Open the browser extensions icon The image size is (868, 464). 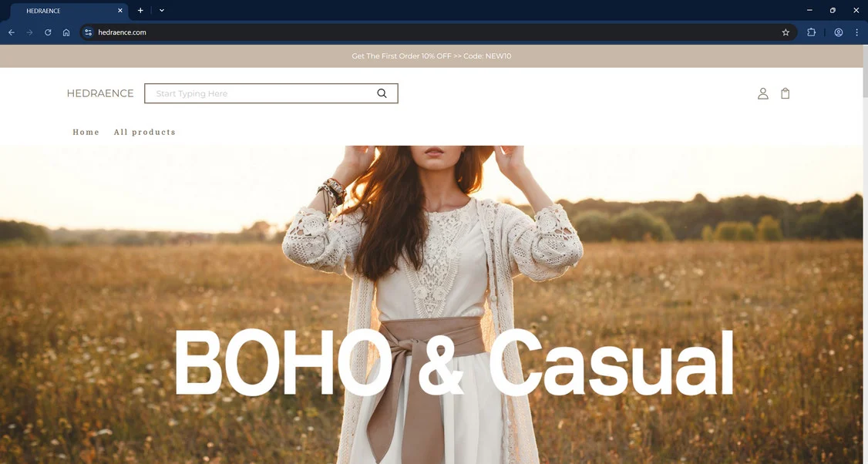click(812, 32)
